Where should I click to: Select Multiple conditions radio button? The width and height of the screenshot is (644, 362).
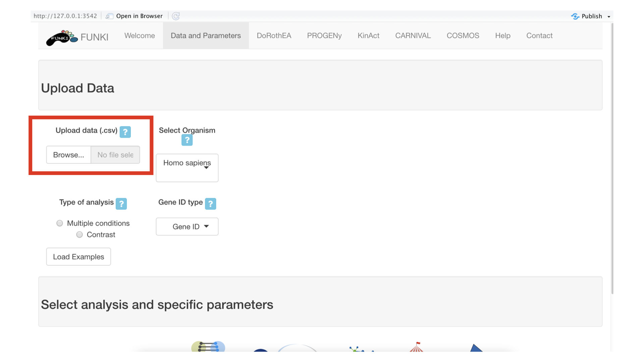(60, 223)
